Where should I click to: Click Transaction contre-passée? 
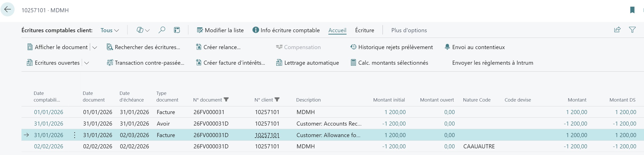click(x=145, y=63)
